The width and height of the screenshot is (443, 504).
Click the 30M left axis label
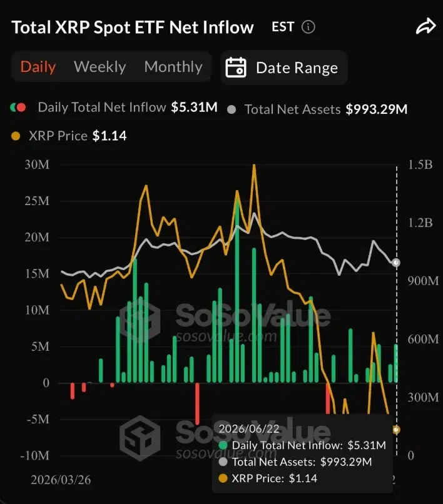click(37, 164)
